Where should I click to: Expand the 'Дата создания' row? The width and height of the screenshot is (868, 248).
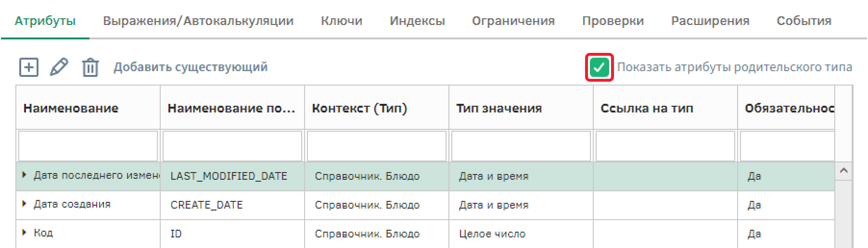coord(25,204)
